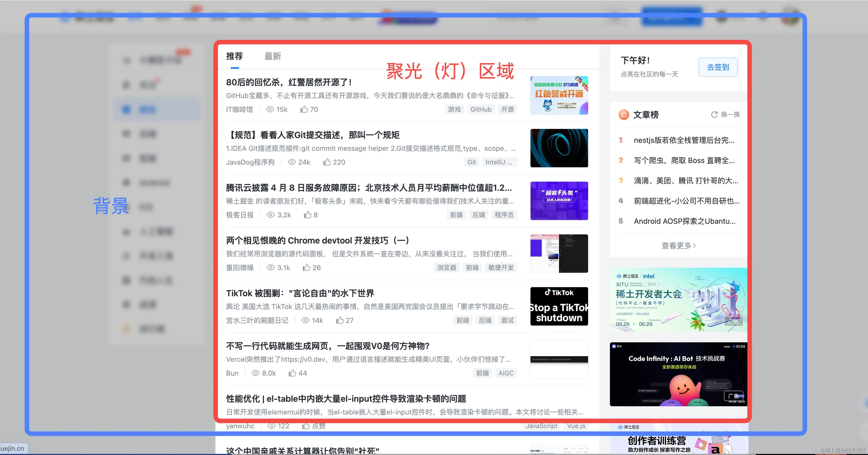Refresh the ranking with 换一换 icon

pos(714,114)
